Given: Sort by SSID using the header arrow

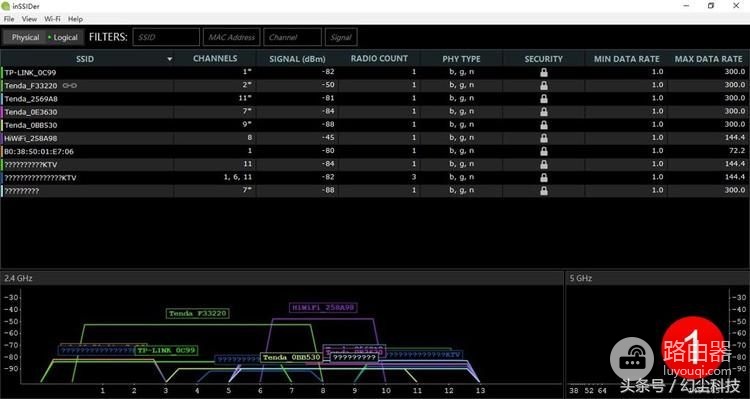Looking at the screenshot, I should (169, 59).
